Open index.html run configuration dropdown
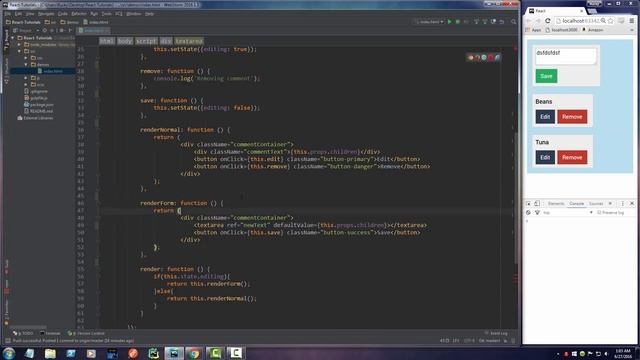Screen dimensions: 640x360 429,22
